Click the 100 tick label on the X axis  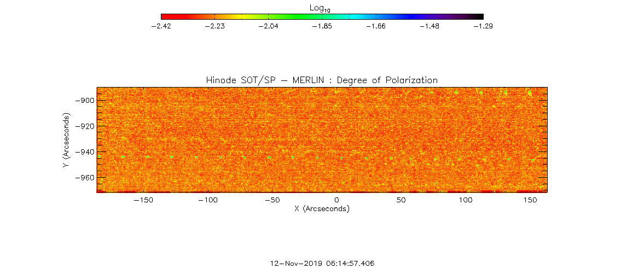coord(466,200)
